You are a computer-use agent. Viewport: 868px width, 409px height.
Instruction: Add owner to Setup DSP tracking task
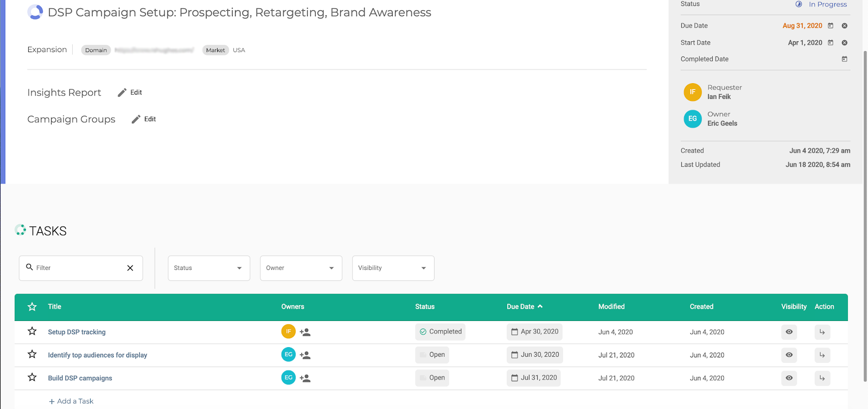click(x=305, y=332)
